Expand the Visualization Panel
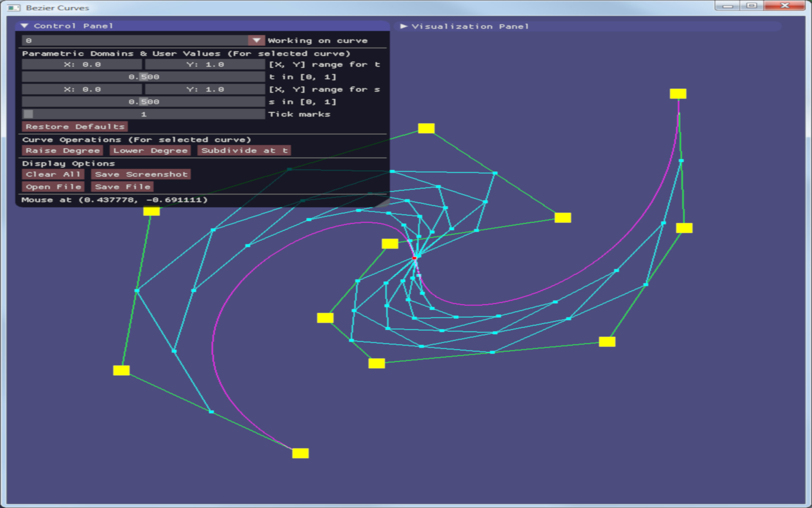This screenshot has height=508, width=812. (x=403, y=26)
